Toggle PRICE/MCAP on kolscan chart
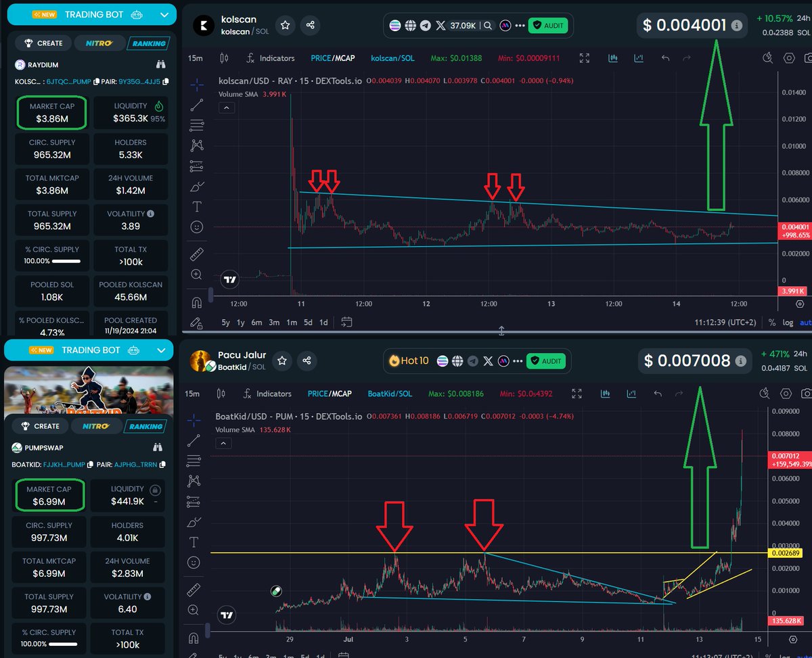The image size is (812, 658). pyautogui.click(x=332, y=58)
